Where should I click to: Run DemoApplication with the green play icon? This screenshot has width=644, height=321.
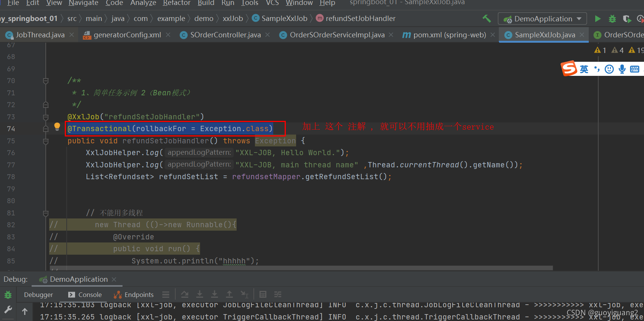pos(598,19)
